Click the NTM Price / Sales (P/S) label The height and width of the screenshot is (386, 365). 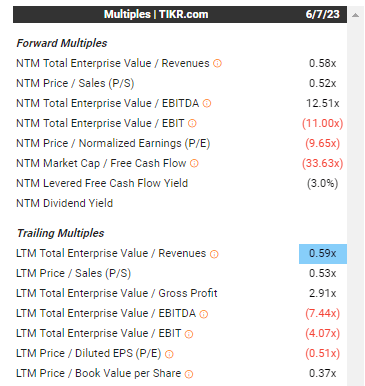(75, 83)
